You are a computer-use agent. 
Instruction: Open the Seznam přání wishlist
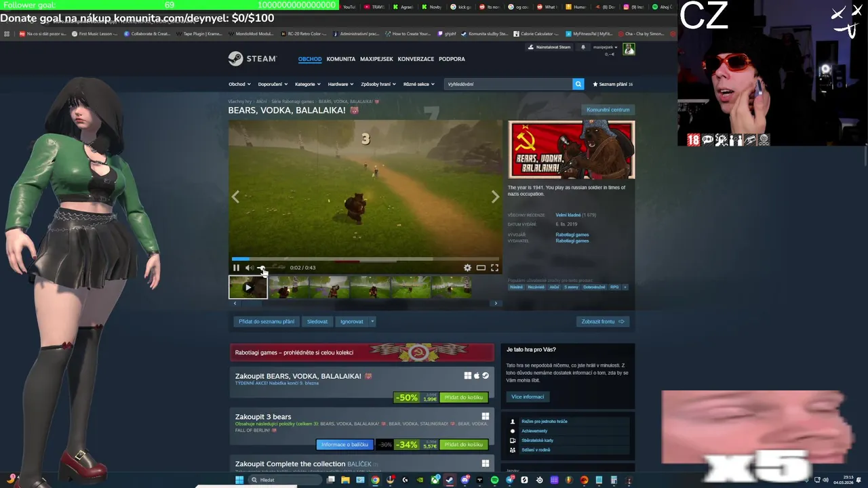[x=612, y=84]
